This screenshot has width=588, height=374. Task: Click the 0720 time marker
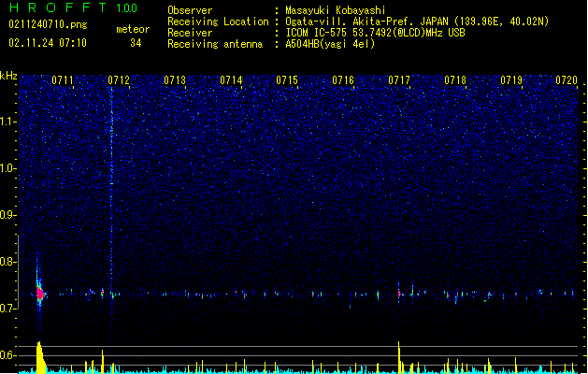566,80
